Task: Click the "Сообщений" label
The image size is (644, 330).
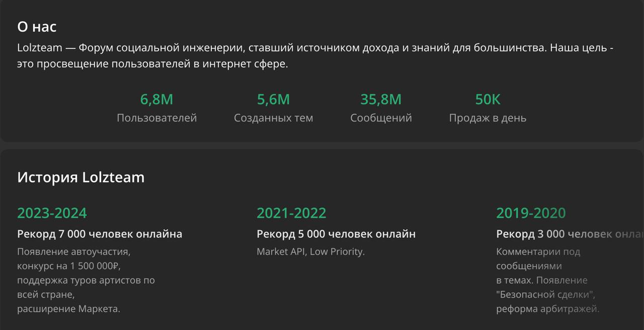Action: pos(381,118)
